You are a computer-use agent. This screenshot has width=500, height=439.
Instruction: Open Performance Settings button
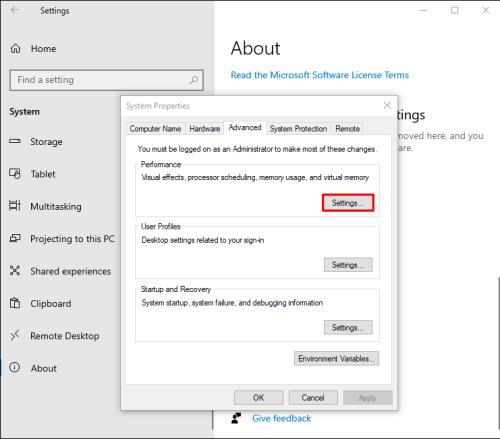pyautogui.click(x=348, y=203)
